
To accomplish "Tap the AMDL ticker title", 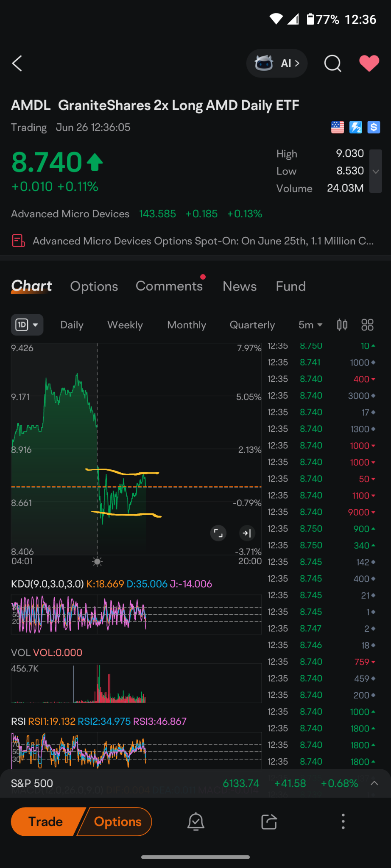I will pos(31,105).
